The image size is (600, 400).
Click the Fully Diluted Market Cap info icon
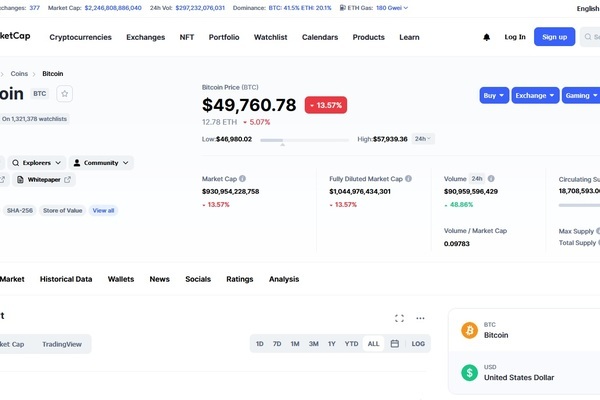(x=409, y=179)
